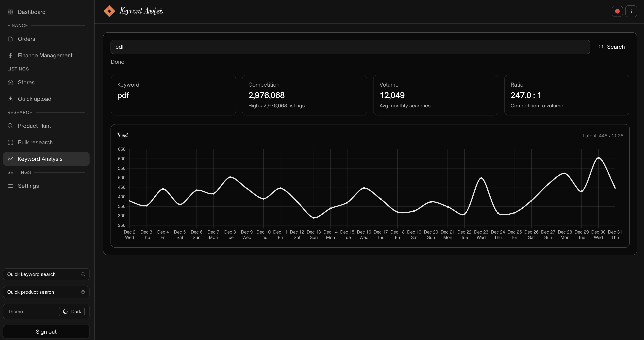644x340 pixels.
Task: Select Keyword Analysis in the sidebar
Action: coord(40,159)
